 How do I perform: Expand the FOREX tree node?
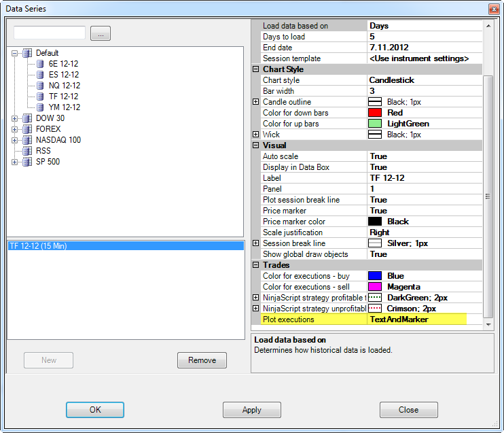pyautogui.click(x=14, y=130)
